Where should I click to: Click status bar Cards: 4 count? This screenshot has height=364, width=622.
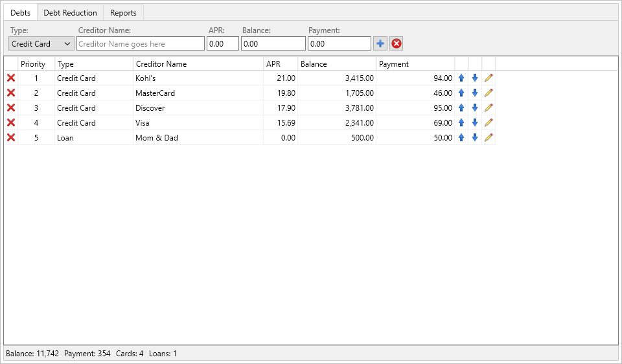tap(130, 353)
